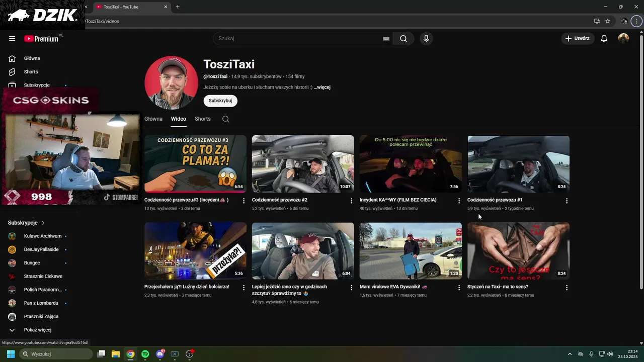
Task: Switch to Wideo channel tab
Action: [x=179, y=119]
